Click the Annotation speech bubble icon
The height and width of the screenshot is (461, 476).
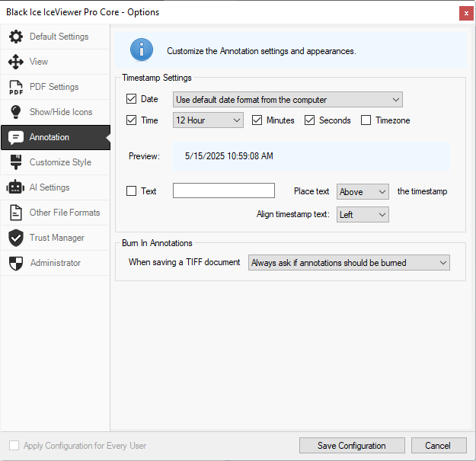click(16, 138)
